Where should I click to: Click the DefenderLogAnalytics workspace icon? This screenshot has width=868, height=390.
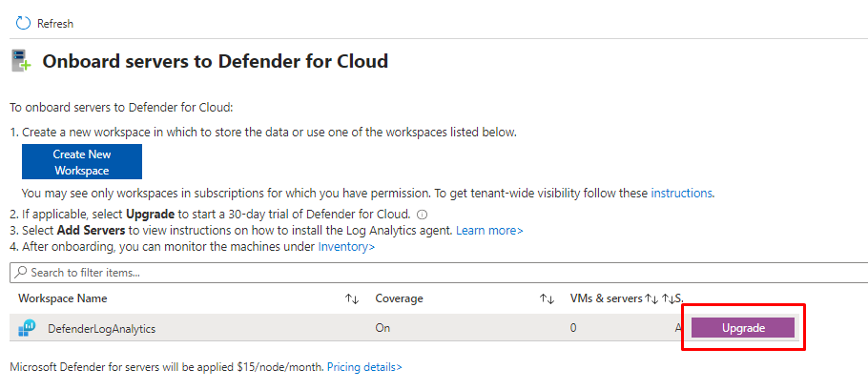point(27,328)
